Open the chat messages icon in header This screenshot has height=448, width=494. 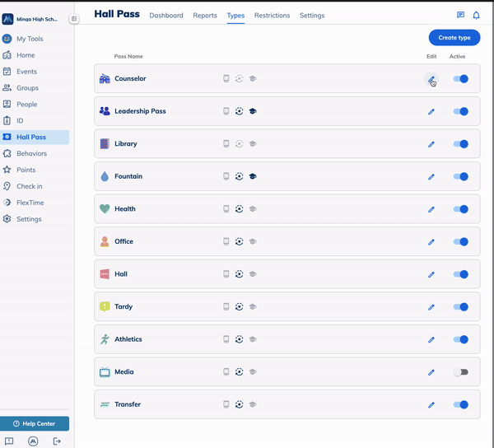[460, 15]
